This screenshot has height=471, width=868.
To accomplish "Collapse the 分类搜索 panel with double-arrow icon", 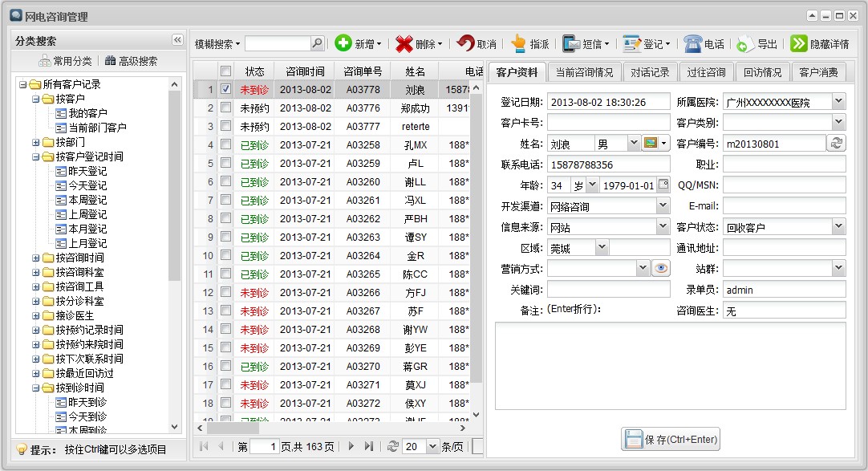I will click(177, 40).
